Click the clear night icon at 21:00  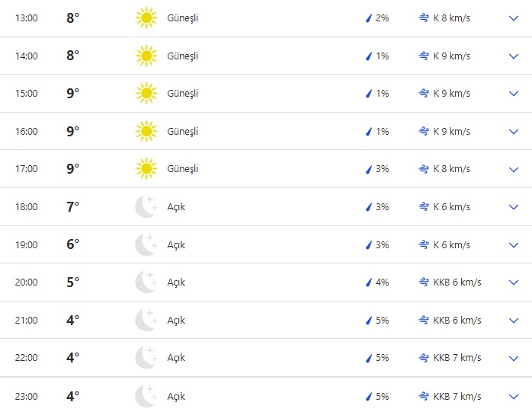coord(146,321)
